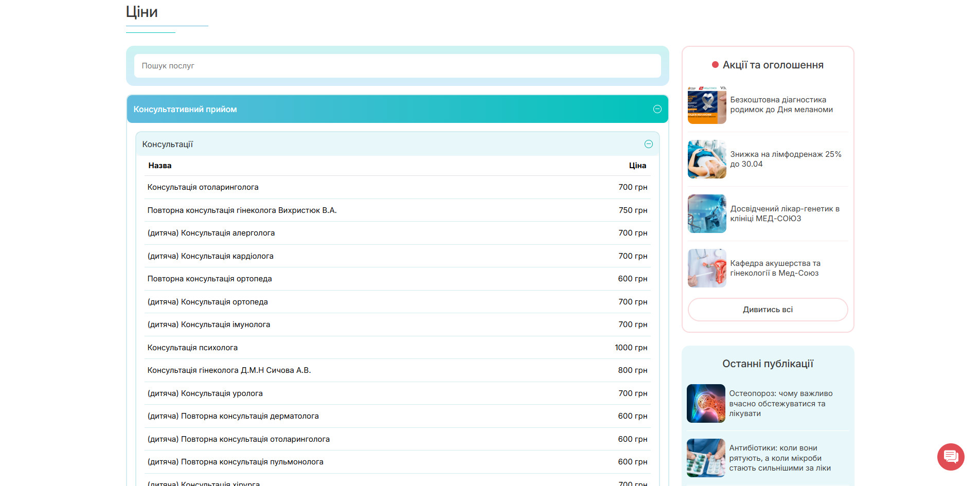Open Знижка на лімфодренаж 25% link
Viewport: 980px width, 486px height.
pyautogui.click(x=786, y=159)
